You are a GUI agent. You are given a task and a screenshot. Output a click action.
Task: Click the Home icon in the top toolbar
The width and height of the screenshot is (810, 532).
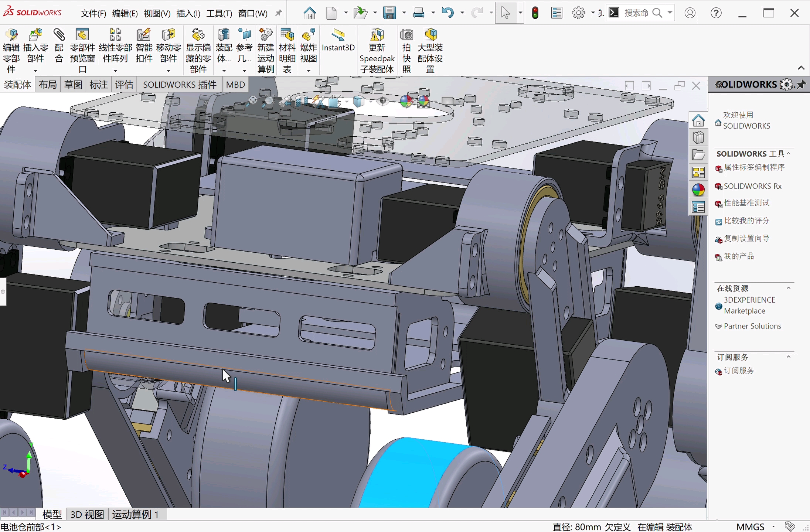tap(310, 13)
